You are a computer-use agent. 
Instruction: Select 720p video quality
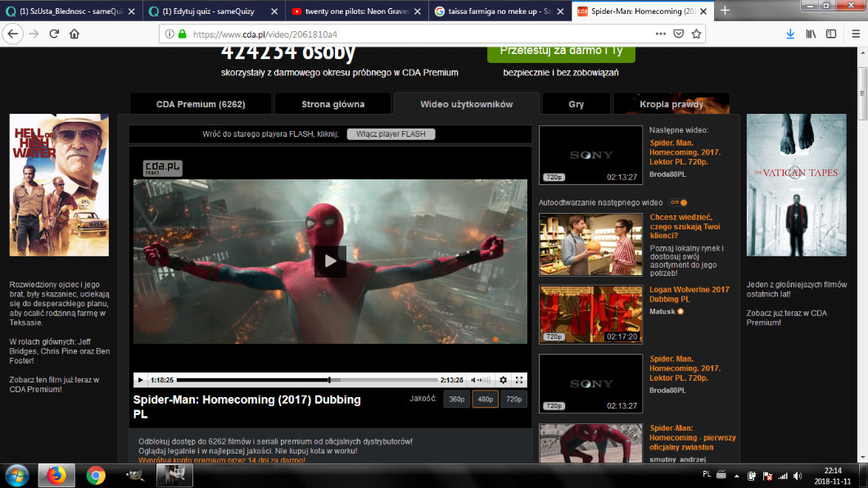[x=513, y=400]
